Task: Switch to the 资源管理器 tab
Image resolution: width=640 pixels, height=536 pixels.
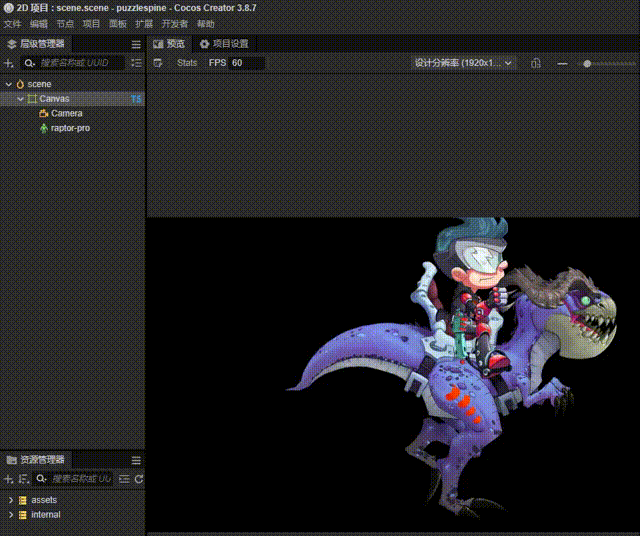Action: [x=36, y=460]
